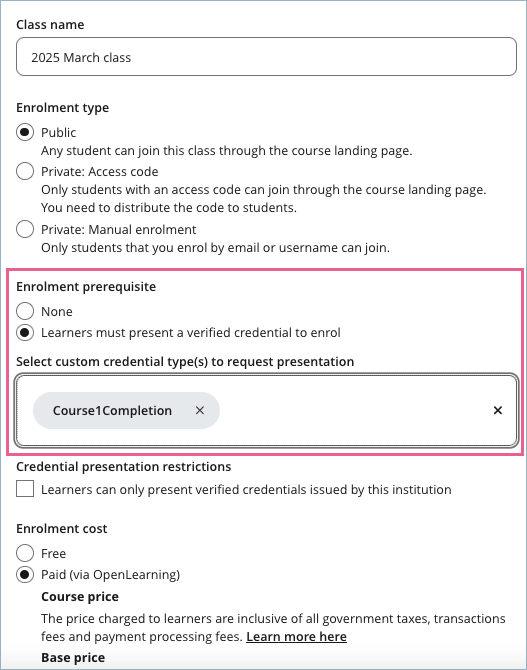
Task: Click the Class name text field
Action: tap(266, 57)
